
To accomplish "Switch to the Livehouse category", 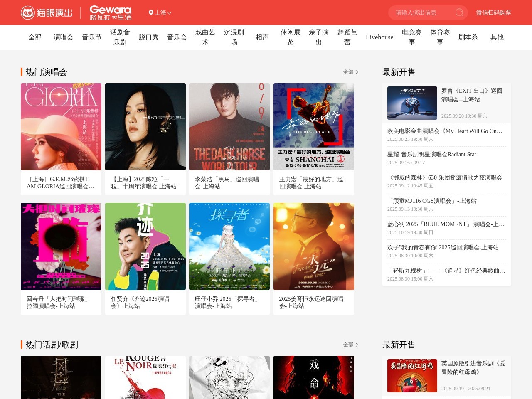I will click(x=379, y=37).
